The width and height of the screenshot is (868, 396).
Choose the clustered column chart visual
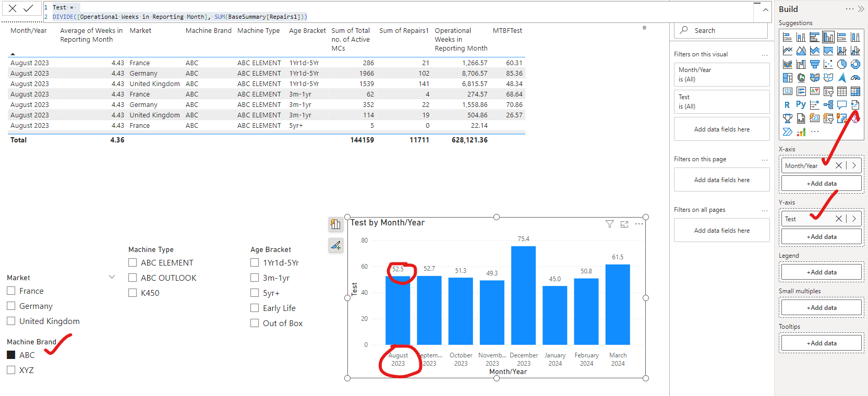828,37
